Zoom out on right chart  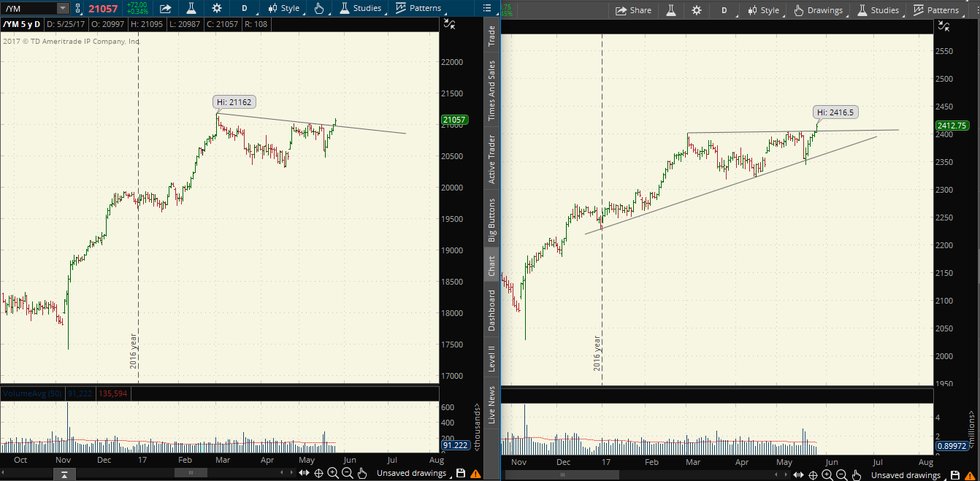coord(842,475)
